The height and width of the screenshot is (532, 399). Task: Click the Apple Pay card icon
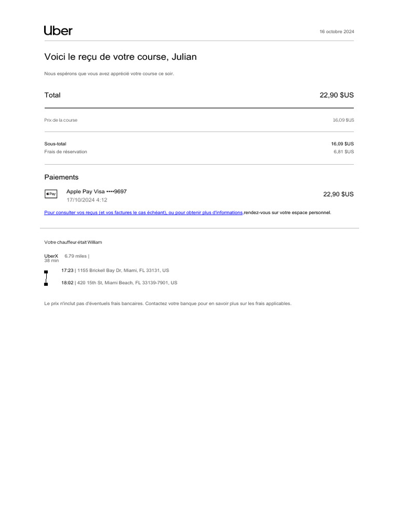point(51,194)
